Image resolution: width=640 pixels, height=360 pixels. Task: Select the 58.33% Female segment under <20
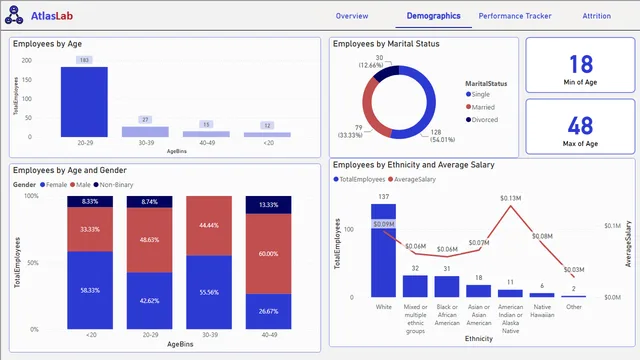click(x=90, y=290)
